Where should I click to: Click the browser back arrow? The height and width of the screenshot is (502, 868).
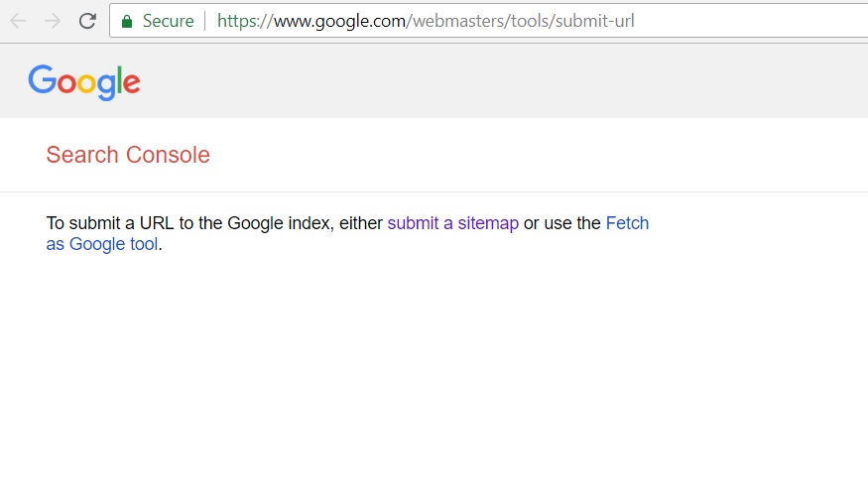pyautogui.click(x=18, y=21)
